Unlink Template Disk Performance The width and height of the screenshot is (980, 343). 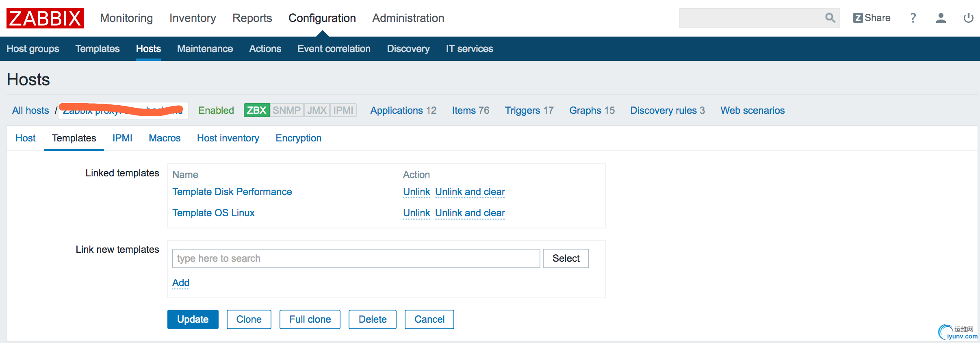click(416, 192)
